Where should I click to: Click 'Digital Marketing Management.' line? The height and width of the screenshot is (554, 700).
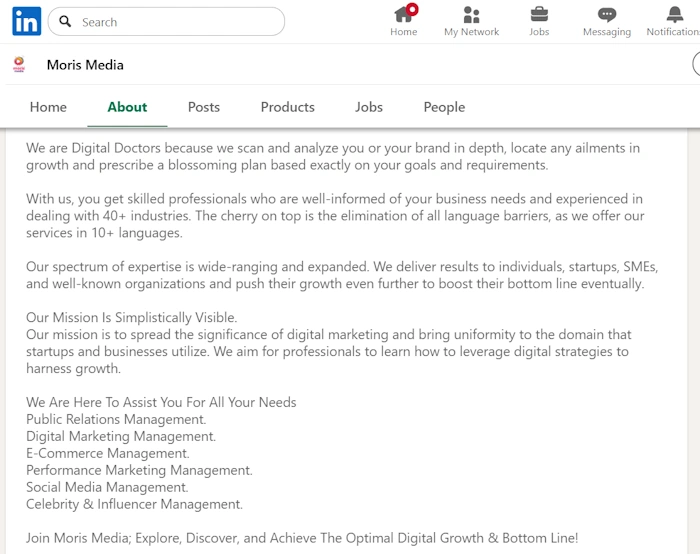121,436
